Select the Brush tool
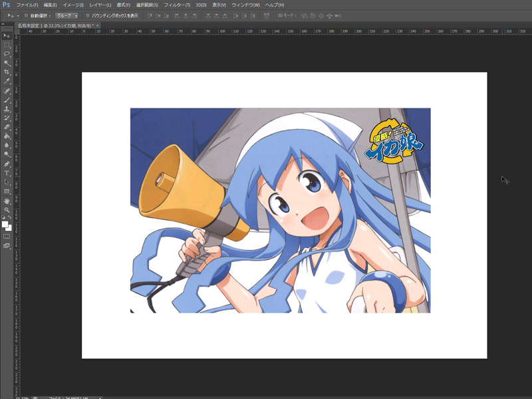532x399 pixels. [x=7, y=100]
